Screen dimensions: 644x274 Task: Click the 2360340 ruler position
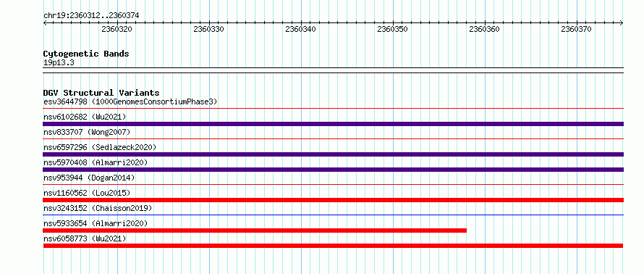(301, 29)
